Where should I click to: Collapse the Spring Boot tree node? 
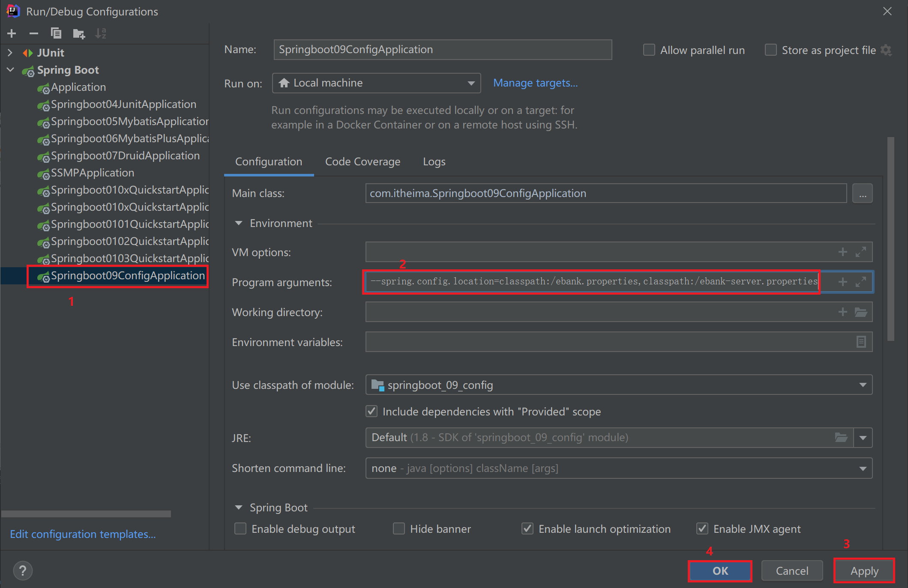[10, 70]
